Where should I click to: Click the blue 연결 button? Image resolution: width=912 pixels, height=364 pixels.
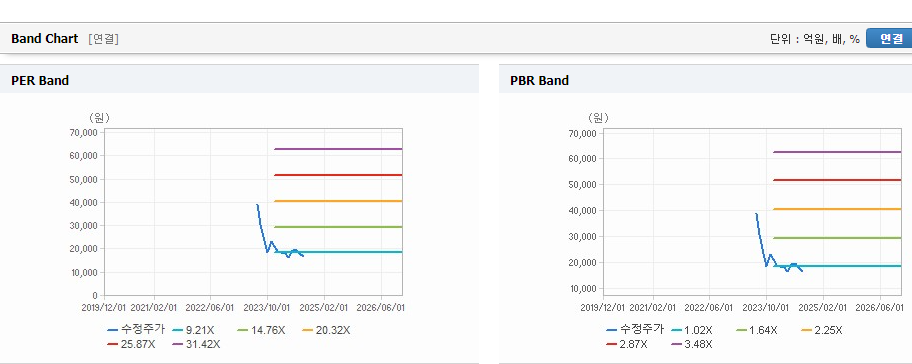(890, 38)
